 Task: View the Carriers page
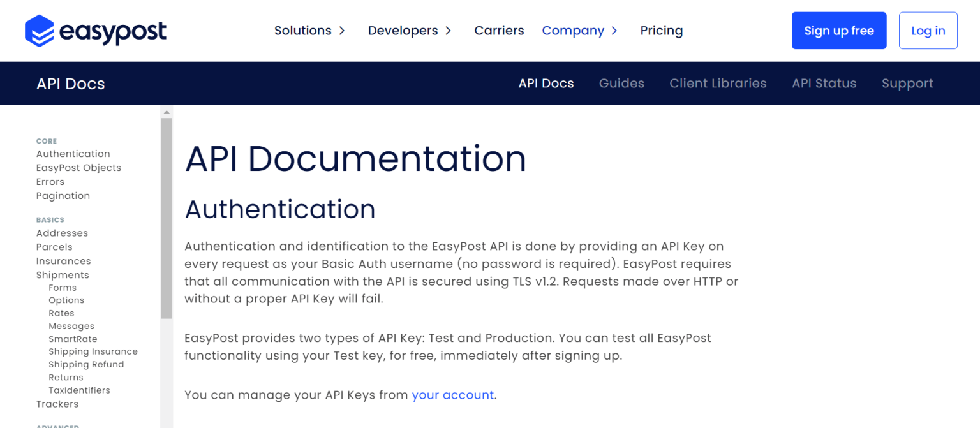pyautogui.click(x=499, y=30)
